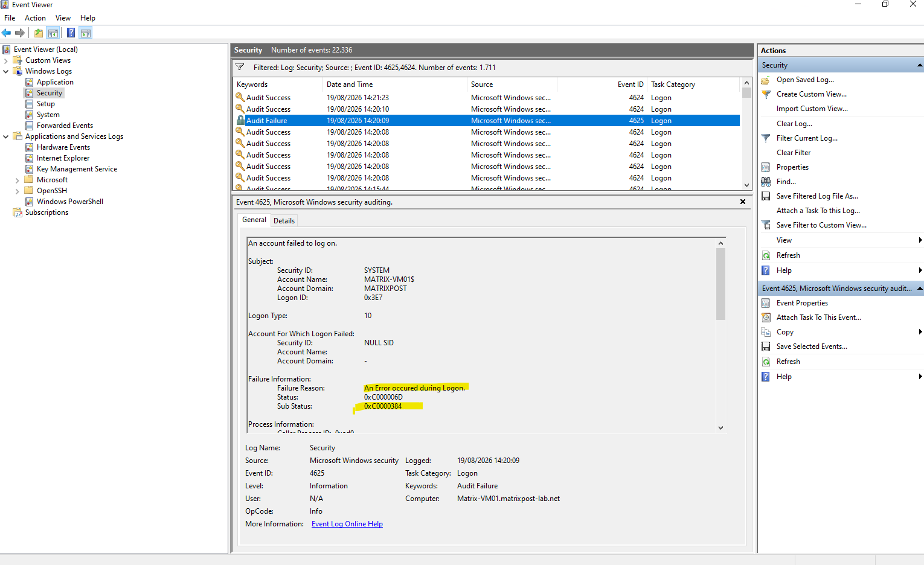The image size is (924, 565).
Task: Click the Properties icon in Actions
Action: (766, 167)
